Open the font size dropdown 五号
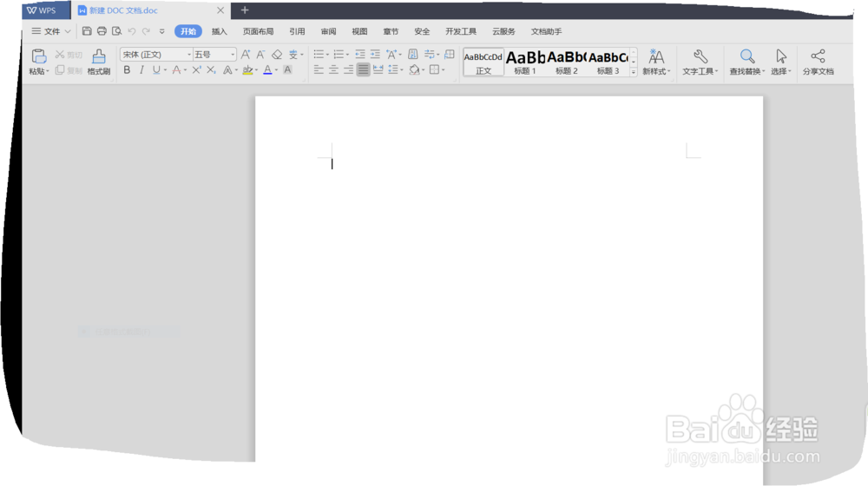 pos(233,55)
